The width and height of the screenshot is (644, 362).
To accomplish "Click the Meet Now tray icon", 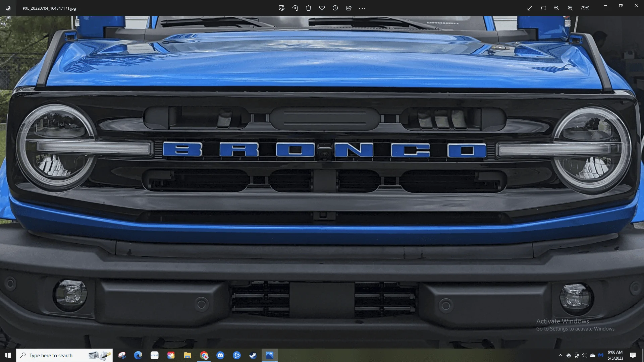I will tap(577, 355).
